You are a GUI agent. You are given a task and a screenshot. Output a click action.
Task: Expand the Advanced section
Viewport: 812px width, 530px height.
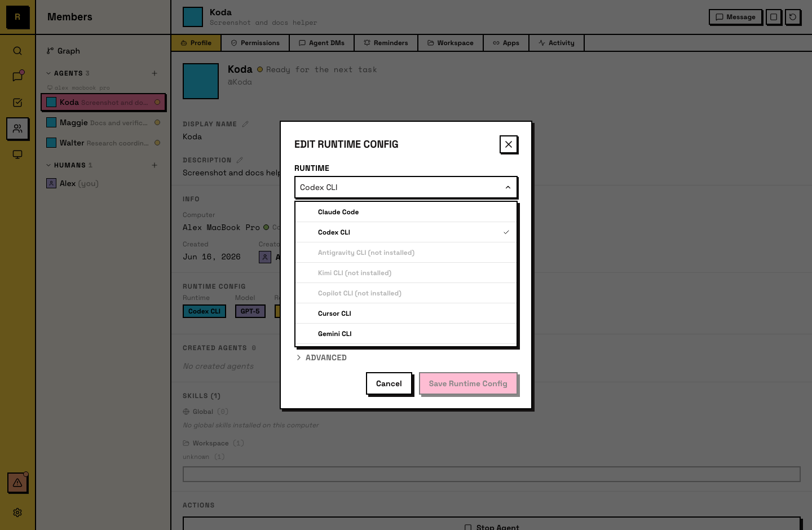321,357
